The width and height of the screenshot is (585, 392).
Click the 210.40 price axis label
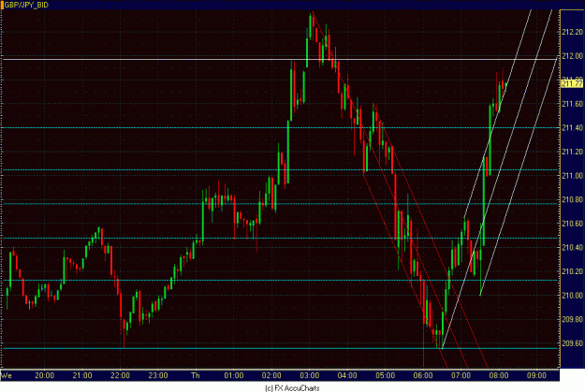point(572,247)
